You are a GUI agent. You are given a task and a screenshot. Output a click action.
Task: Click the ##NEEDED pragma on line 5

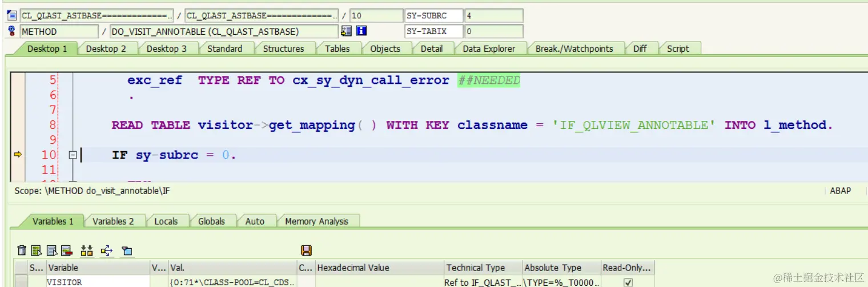coord(489,80)
